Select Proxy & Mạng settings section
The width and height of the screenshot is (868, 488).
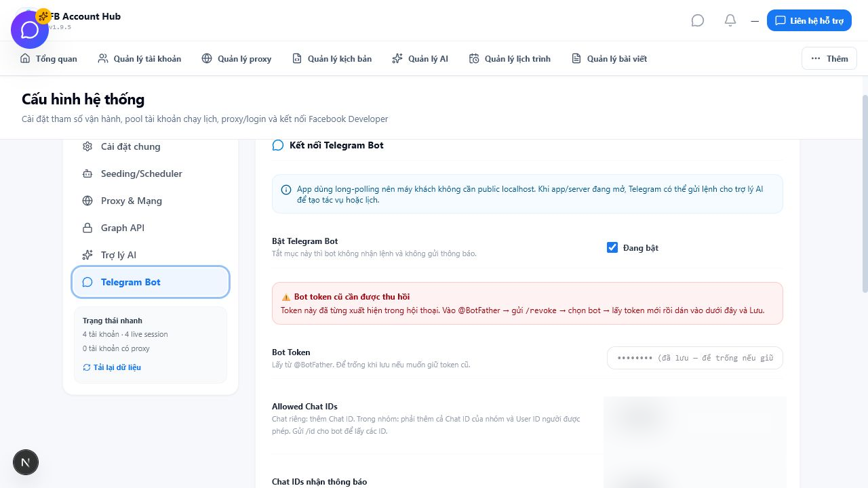coord(151,201)
